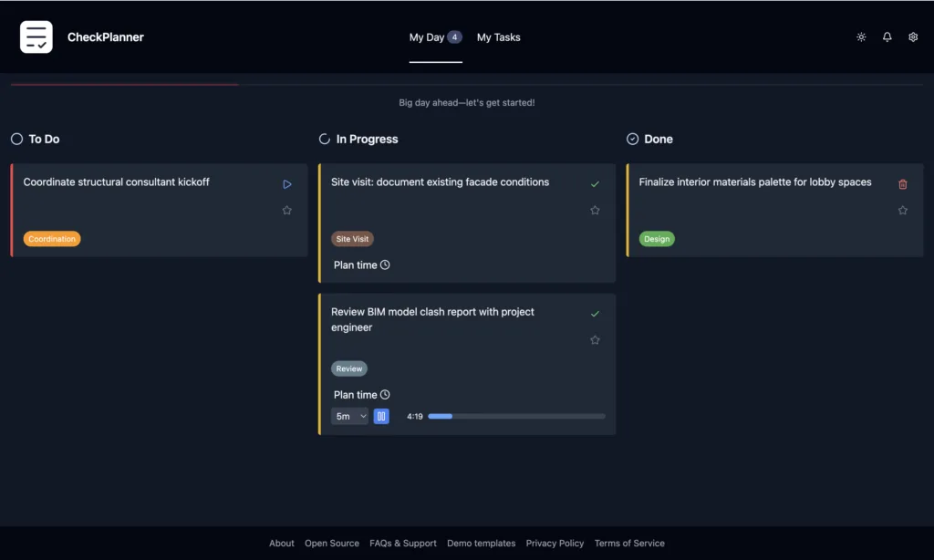Image resolution: width=934 pixels, height=560 pixels.
Task: Star the Site visit facade task
Action: (x=595, y=211)
